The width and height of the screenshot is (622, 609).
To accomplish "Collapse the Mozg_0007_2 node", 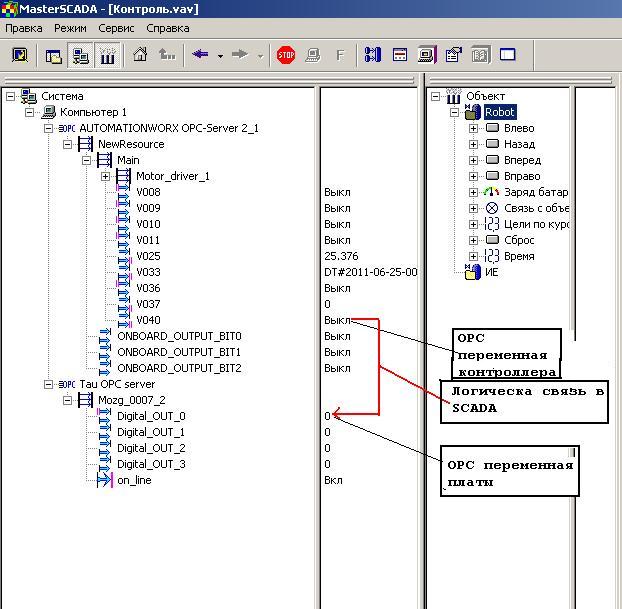I will [67, 400].
